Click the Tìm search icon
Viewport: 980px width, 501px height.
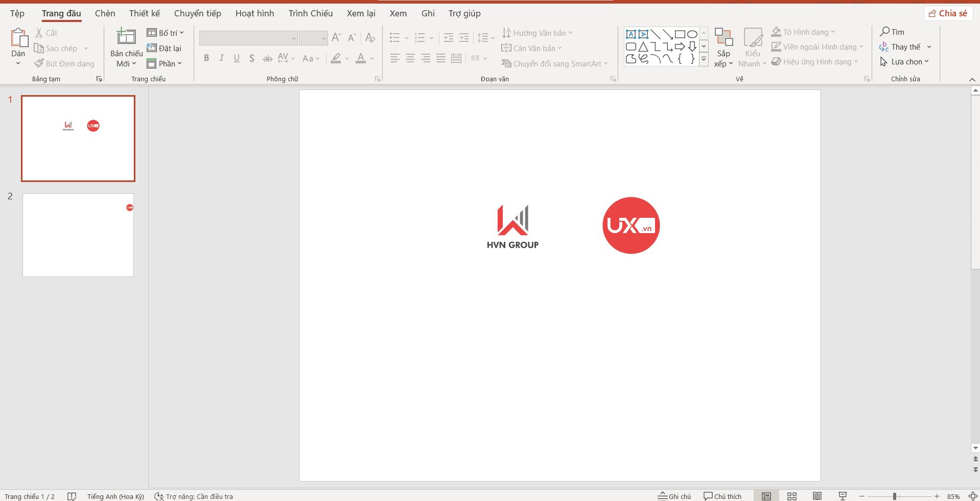885,32
